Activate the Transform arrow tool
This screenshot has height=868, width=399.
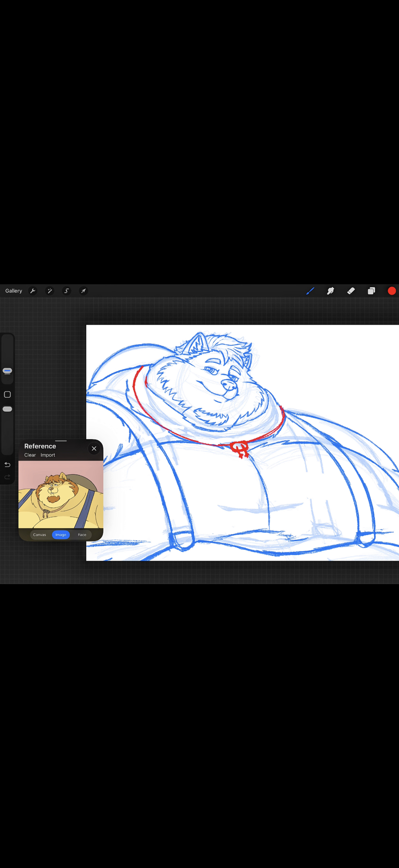click(83, 291)
